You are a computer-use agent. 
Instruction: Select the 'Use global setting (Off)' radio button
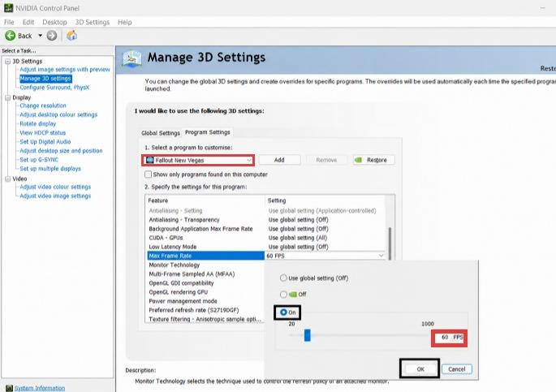click(283, 278)
